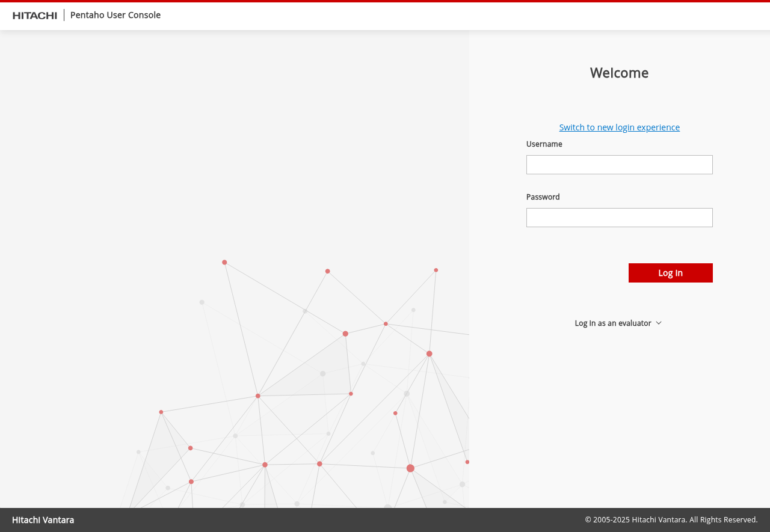The height and width of the screenshot is (532, 770).
Task: Click the word 'evaluator' in evaluator login text
Action: point(635,323)
